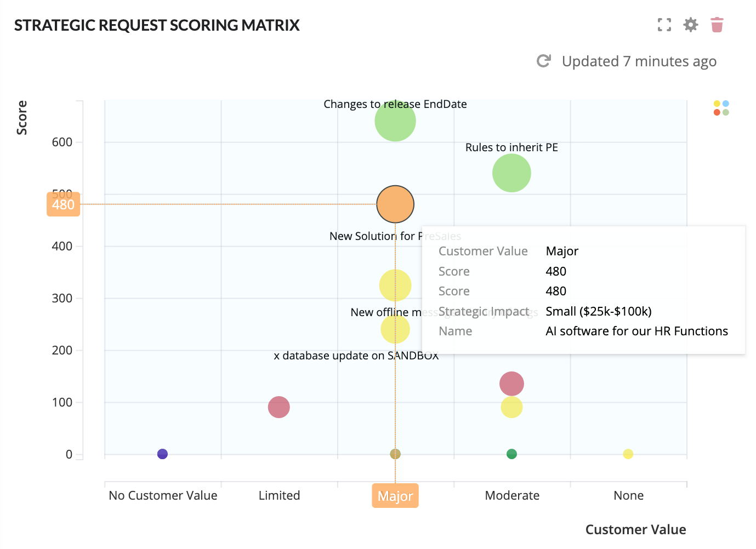This screenshot has height=549, width=756.
Task: Click the purple dot above No Customer Value
Action: click(x=162, y=454)
